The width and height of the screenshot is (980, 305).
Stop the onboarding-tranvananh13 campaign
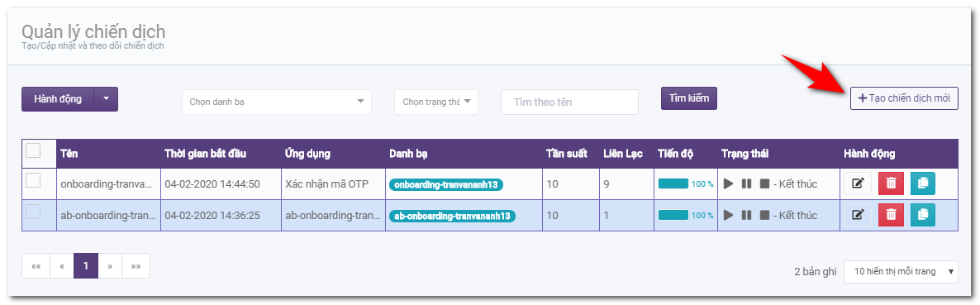764,183
